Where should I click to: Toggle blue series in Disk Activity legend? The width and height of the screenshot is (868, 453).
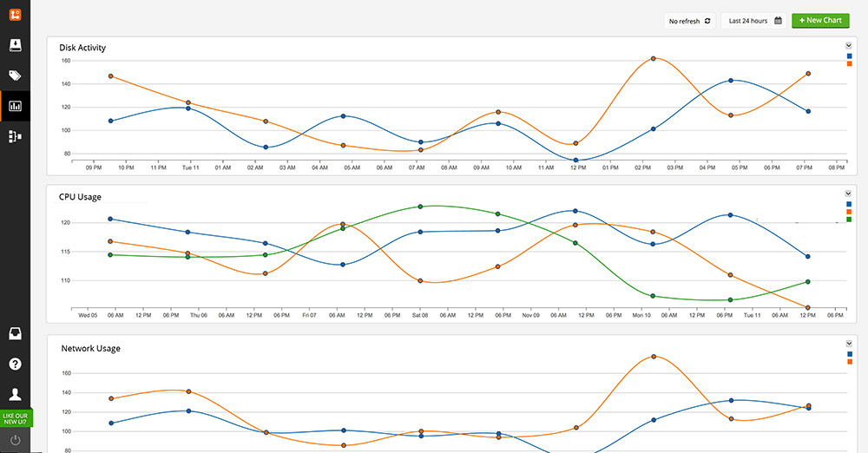pos(849,56)
